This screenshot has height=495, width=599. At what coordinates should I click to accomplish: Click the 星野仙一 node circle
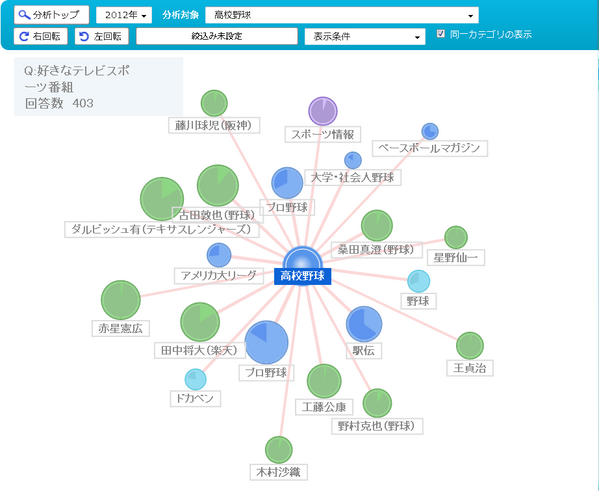tap(456, 237)
